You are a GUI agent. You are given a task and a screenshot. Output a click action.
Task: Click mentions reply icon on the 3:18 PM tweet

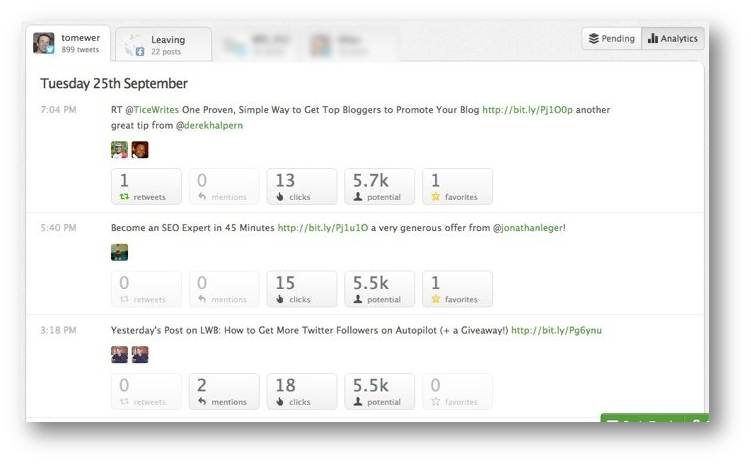[x=202, y=402]
